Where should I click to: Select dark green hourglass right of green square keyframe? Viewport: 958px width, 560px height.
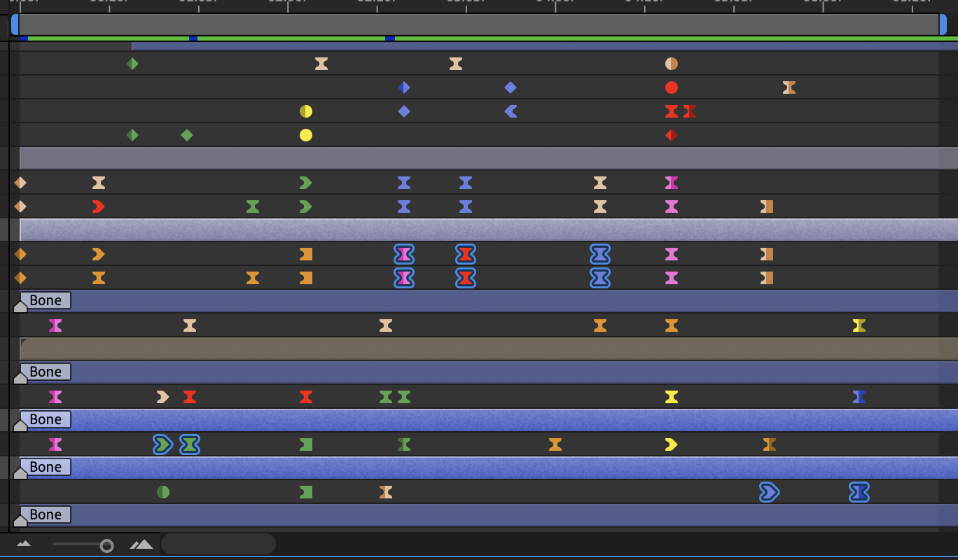coord(404,444)
